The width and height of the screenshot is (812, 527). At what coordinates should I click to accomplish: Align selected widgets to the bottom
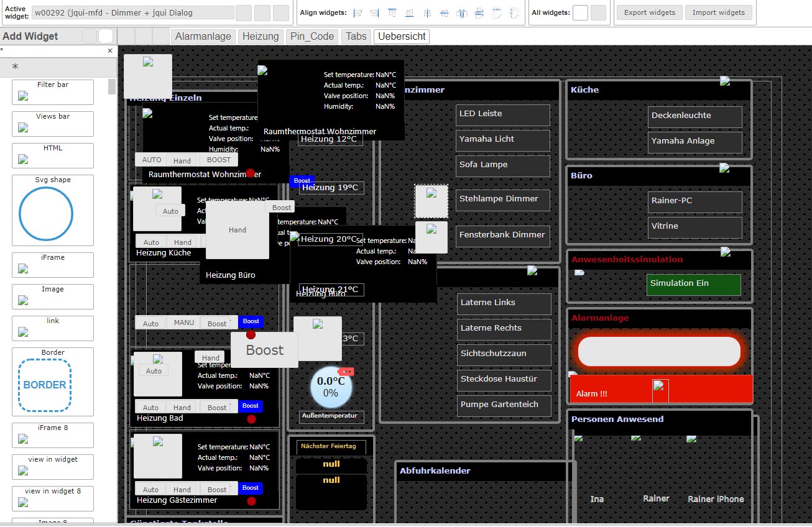410,12
